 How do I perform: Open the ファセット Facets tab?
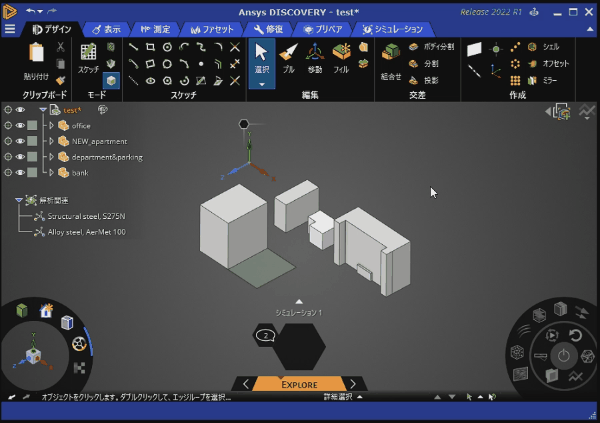pos(212,29)
